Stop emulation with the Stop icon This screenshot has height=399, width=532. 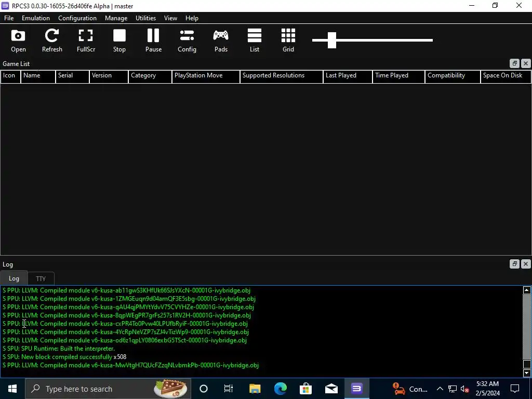coord(119,41)
